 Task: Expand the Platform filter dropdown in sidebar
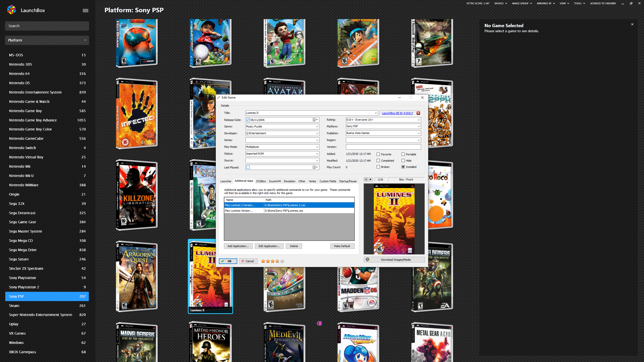[x=47, y=40]
